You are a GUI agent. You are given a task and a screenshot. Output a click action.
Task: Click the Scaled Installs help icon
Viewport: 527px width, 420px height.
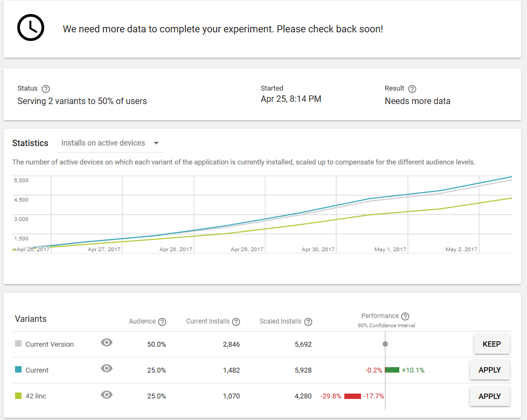coord(308,322)
